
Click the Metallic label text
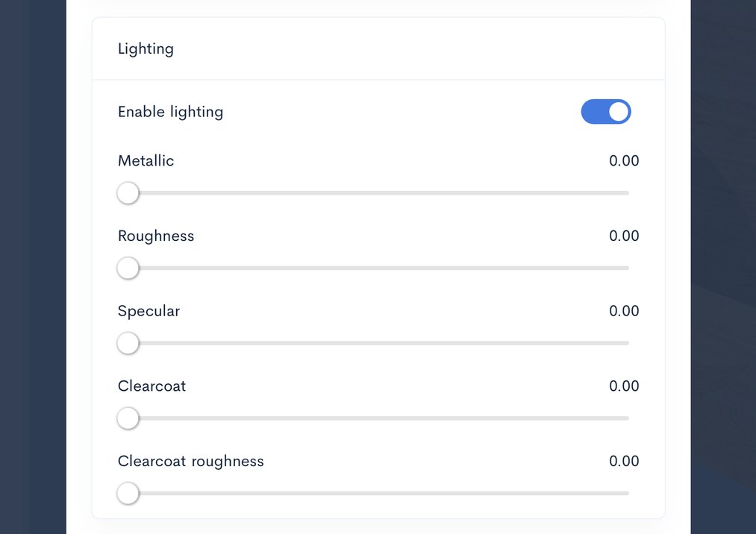[146, 160]
